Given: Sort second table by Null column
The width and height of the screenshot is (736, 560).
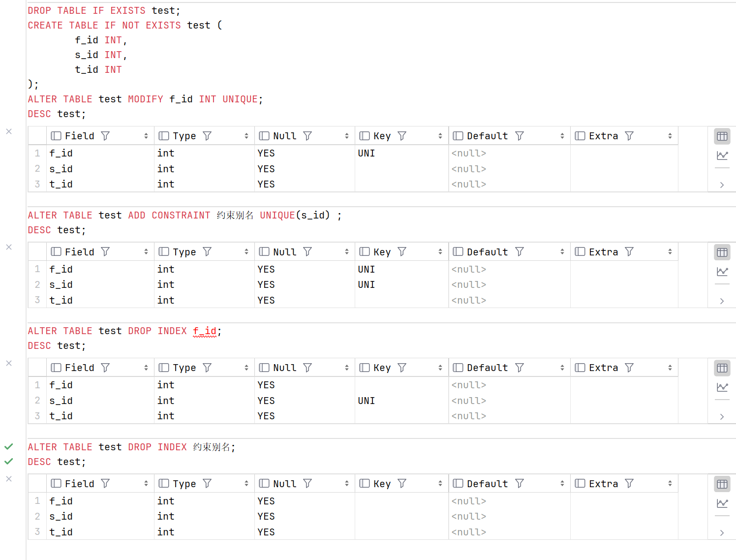Looking at the screenshot, I should pos(347,252).
